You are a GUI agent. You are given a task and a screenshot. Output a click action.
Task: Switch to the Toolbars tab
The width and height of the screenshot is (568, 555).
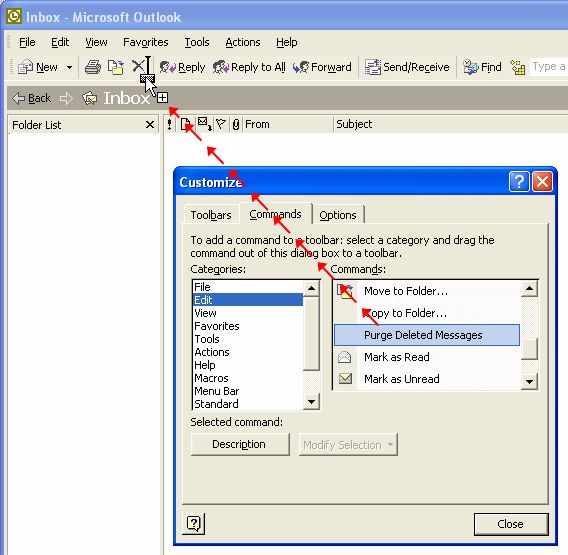pyautogui.click(x=211, y=215)
